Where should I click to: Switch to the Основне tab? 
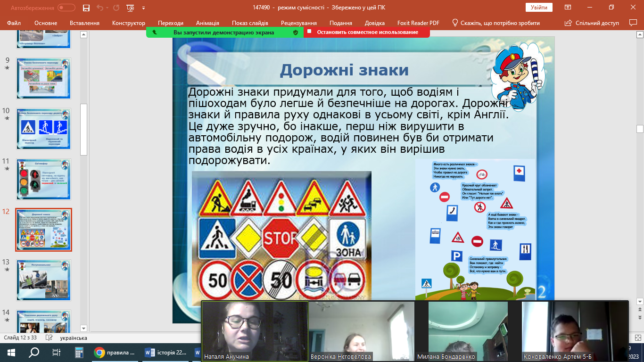tap(46, 23)
